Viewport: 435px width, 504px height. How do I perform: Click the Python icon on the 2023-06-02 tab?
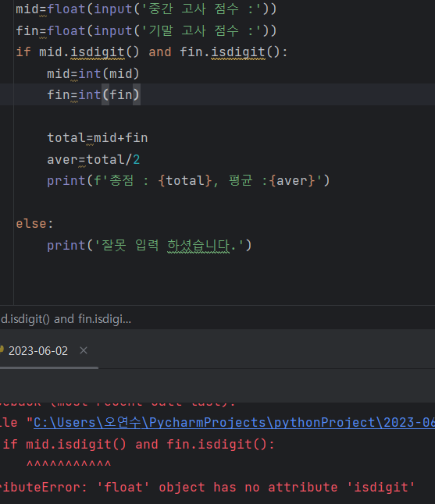click(x=2, y=350)
